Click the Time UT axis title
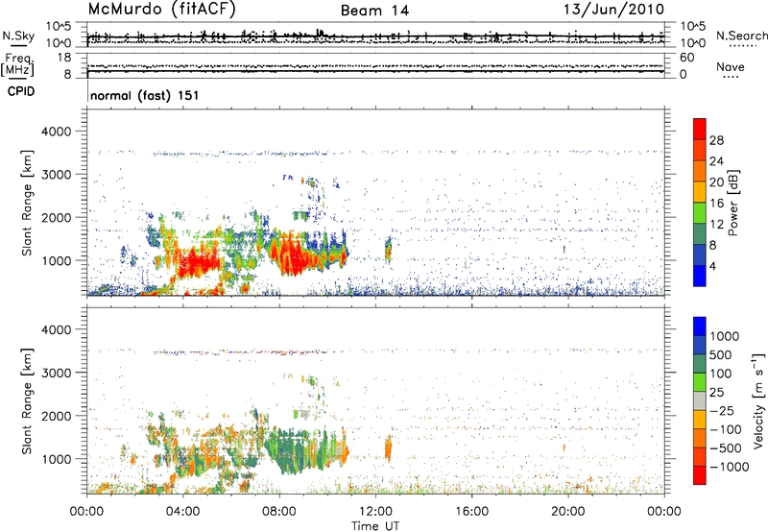The image size is (768, 532). pos(375,526)
